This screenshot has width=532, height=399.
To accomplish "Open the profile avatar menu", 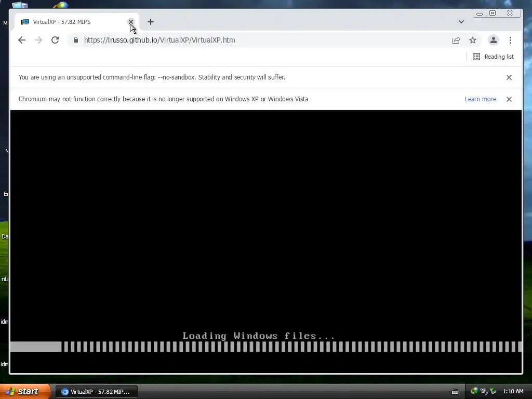I will 494,40.
